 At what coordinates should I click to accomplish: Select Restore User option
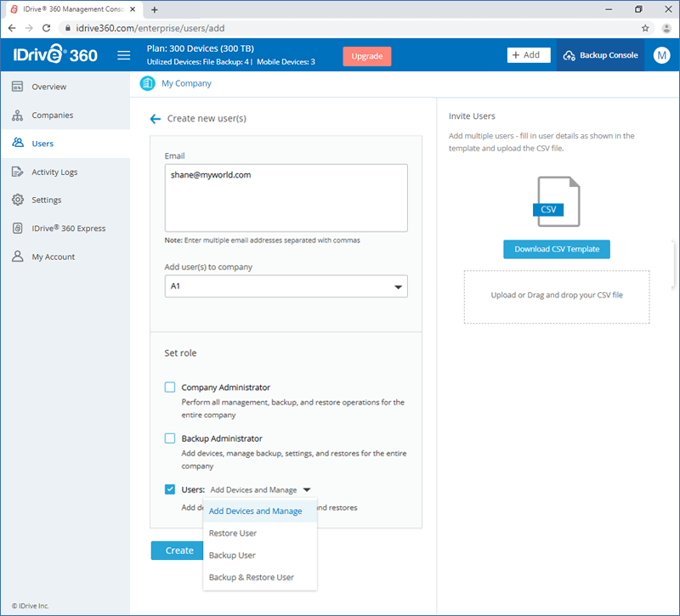(x=260, y=533)
